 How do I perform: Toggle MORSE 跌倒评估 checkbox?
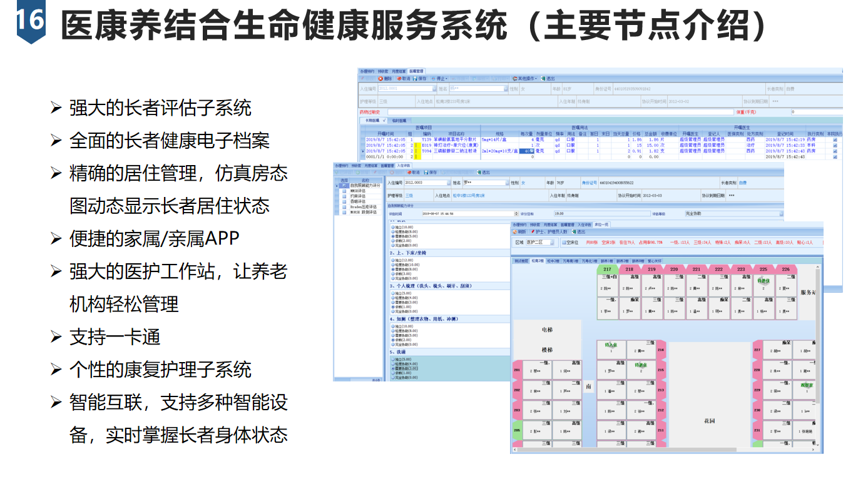(344, 212)
